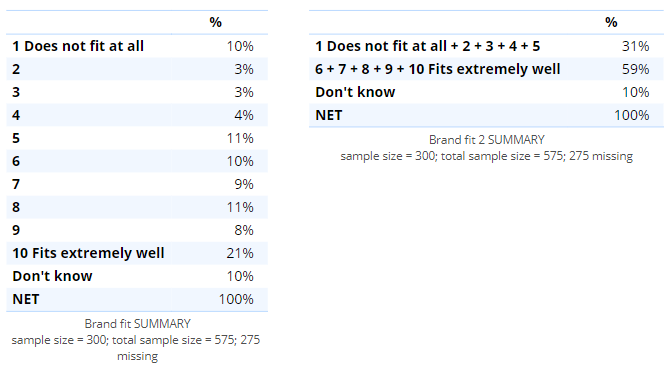Screen dimensions: 670x378
Task: Click the 21% value for Fits extremely well
Action: 240,253
